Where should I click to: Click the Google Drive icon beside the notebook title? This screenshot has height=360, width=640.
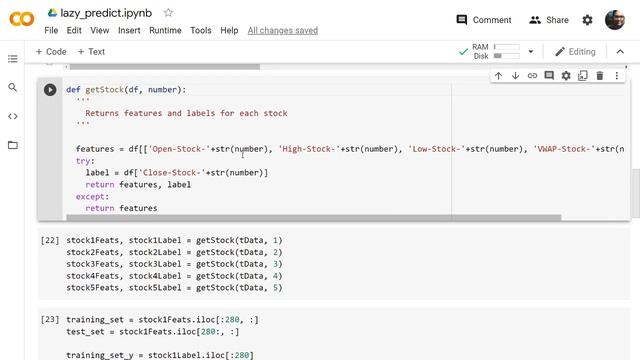(x=52, y=13)
